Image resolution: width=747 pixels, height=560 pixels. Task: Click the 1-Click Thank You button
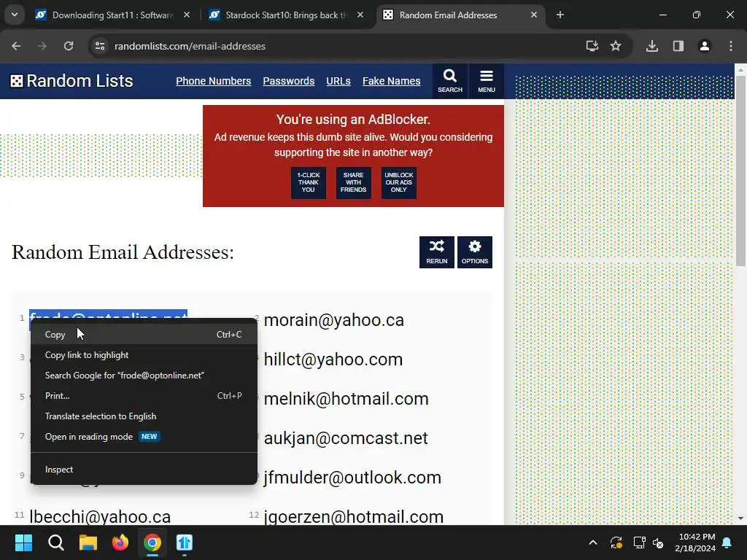(x=309, y=182)
